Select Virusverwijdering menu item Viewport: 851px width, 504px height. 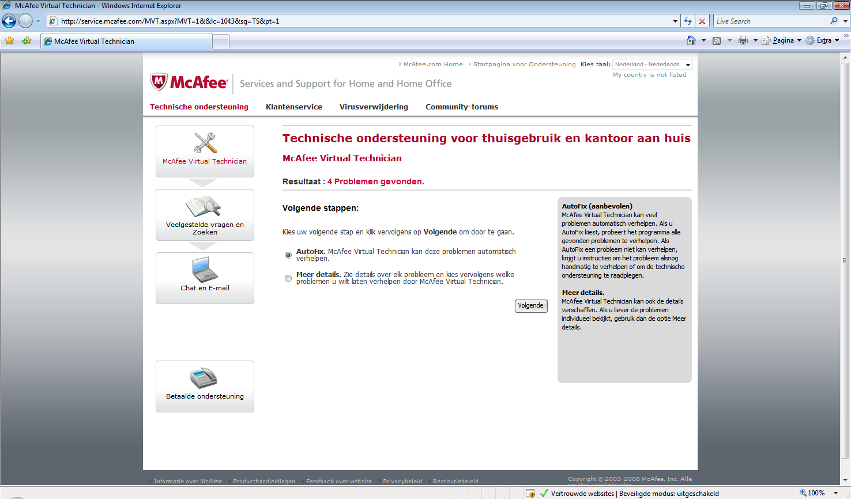(x=374, y=107)
